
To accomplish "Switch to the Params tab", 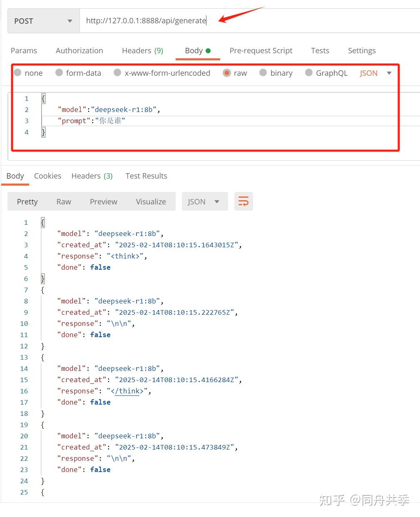I will click(x=24, y=51).
